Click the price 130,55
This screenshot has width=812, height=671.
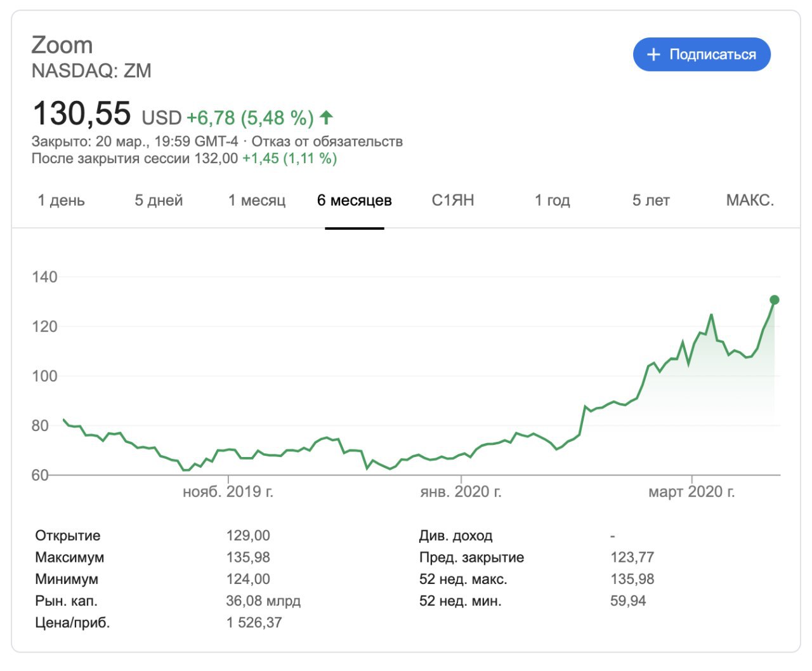click(x=81, y=114)
